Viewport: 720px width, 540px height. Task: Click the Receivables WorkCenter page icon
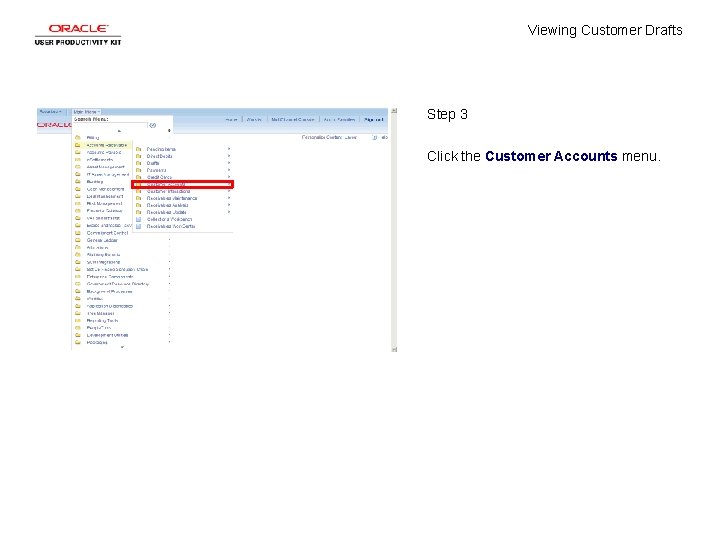[139, 226]
